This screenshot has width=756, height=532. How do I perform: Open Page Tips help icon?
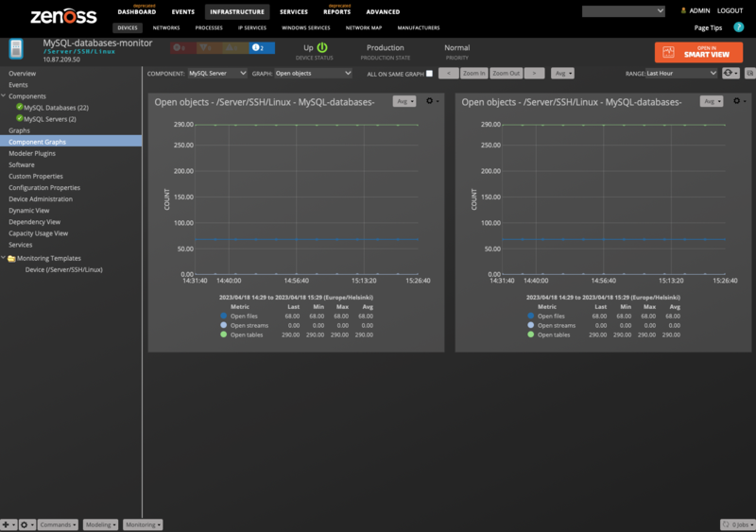click(x=738, y=27)
